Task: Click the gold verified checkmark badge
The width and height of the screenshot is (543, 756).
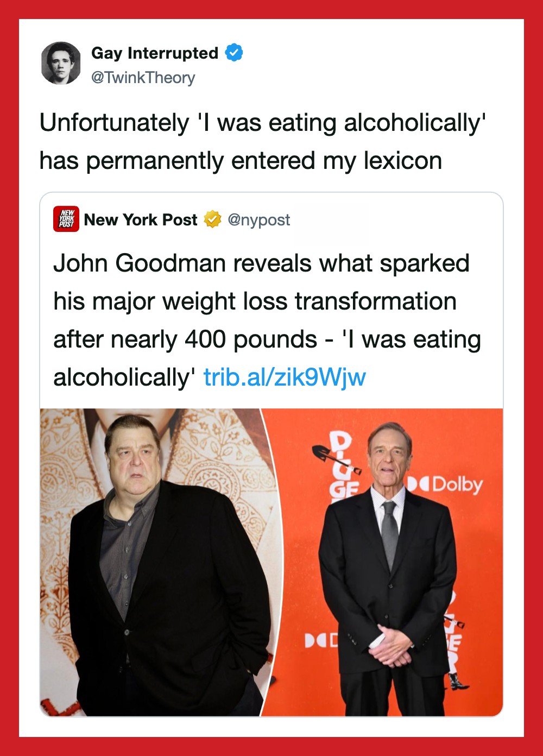Action: (212, 219)
